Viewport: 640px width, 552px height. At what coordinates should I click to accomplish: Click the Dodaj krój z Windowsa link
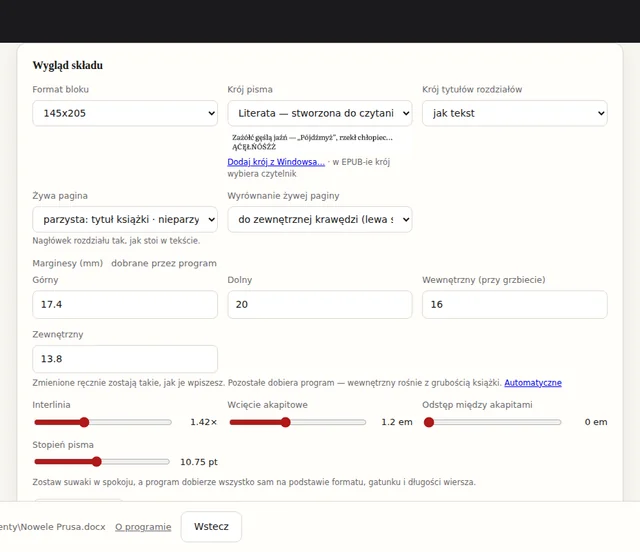276,162
